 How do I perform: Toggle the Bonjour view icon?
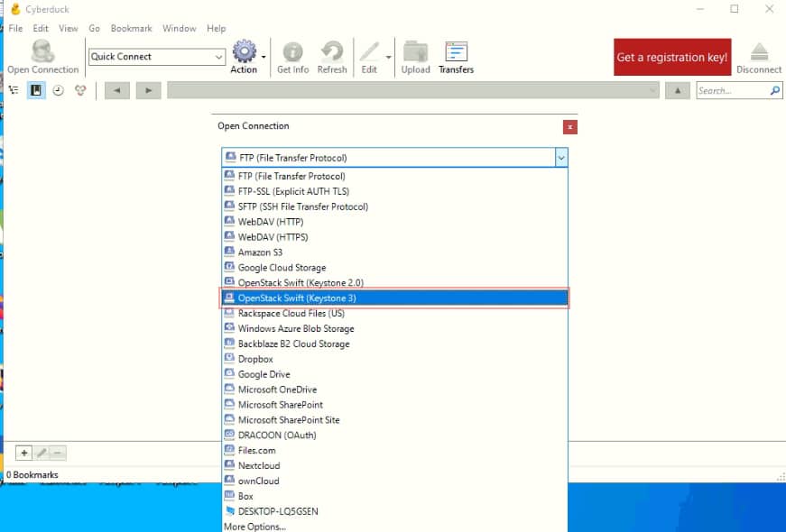tap(80, 90)
